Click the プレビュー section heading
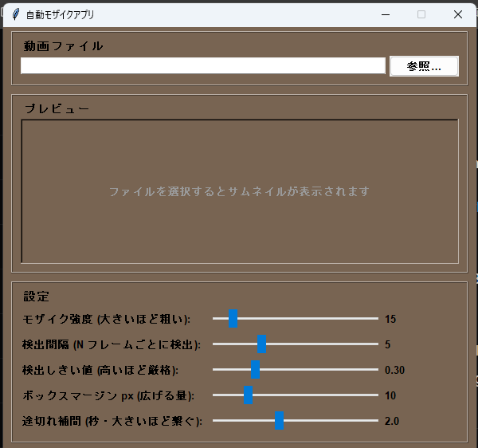Screen dimensions: 478x448 pos(57,108)
